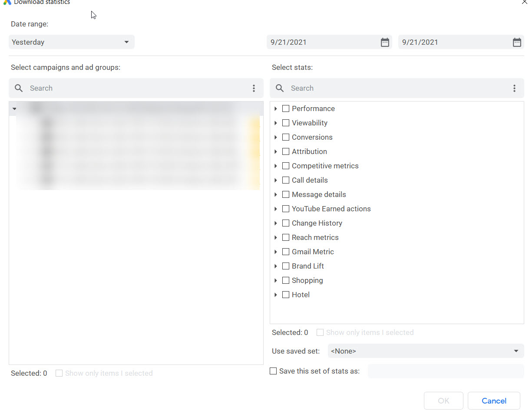
Task: Select the Change History tree item
Action: point(317,223)
